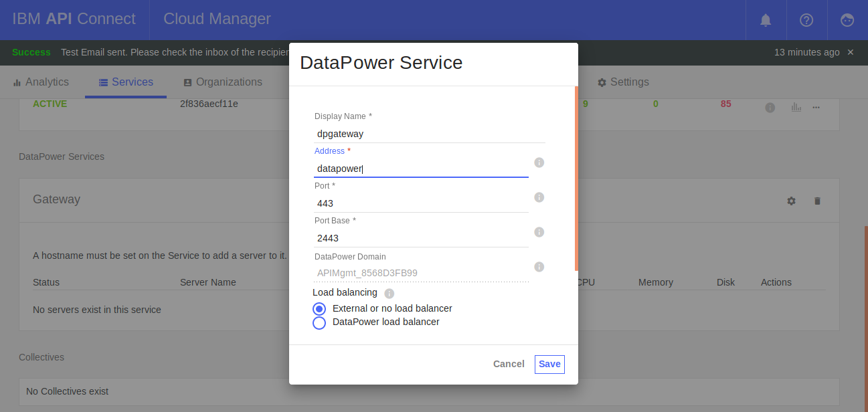Viewport: 868px width, 412px height.
Task: Click the Load balancing info icon
Action: (389, 294)
